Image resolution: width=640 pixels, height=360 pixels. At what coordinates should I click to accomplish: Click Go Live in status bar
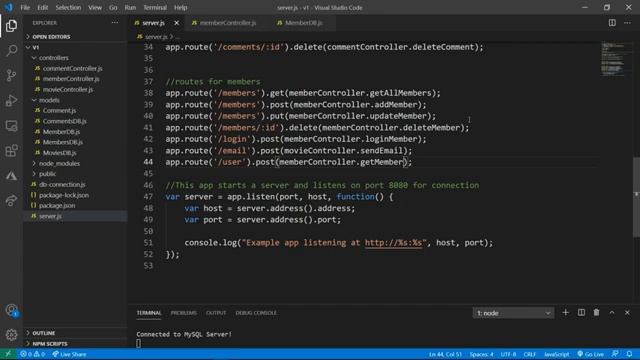[x=591, y=354]
